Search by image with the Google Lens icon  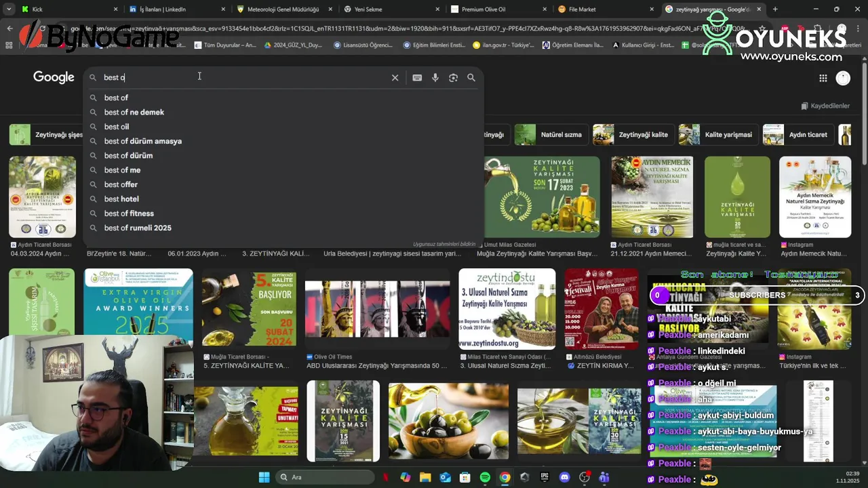pyautogui.click(x=453, y=78)
